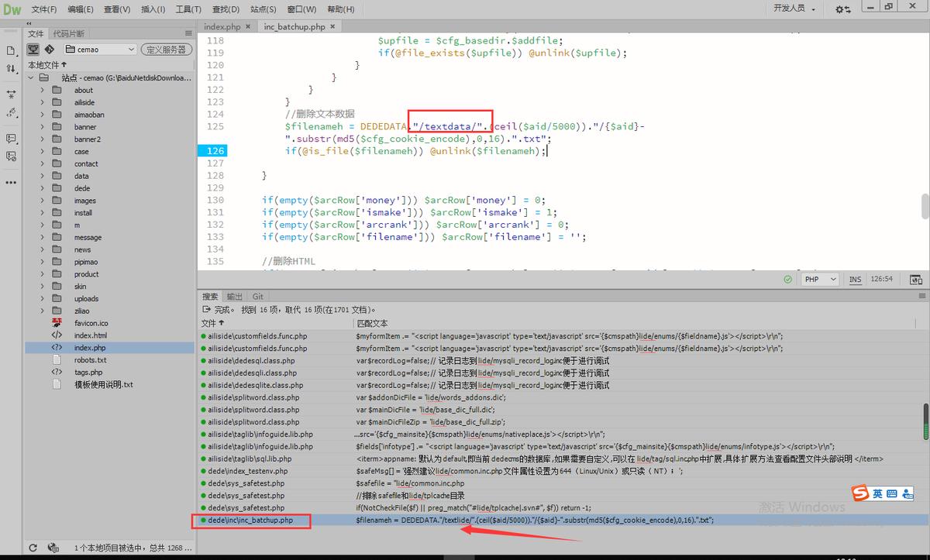Click the 定义服务器 button
Image resolution: width=930 pixels, height=560 pixels.
(166, 49)
